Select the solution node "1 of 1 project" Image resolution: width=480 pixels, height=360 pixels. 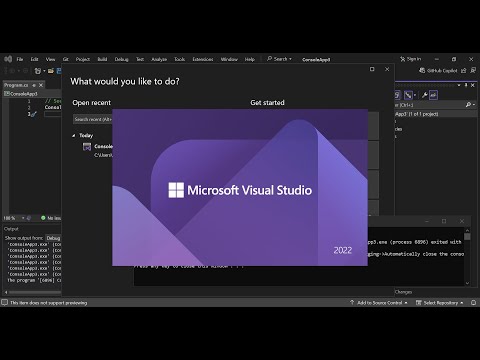pos(436,114)
